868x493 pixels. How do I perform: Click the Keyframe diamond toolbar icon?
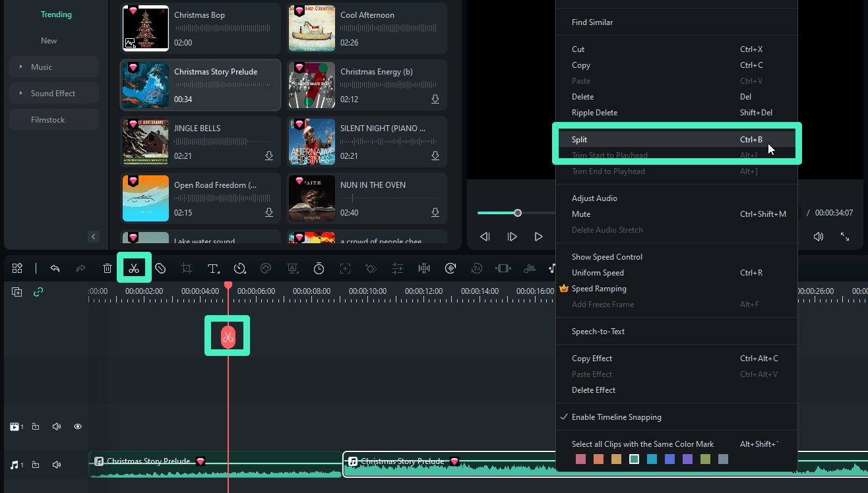pyautogui.click(x=371, y=268)
